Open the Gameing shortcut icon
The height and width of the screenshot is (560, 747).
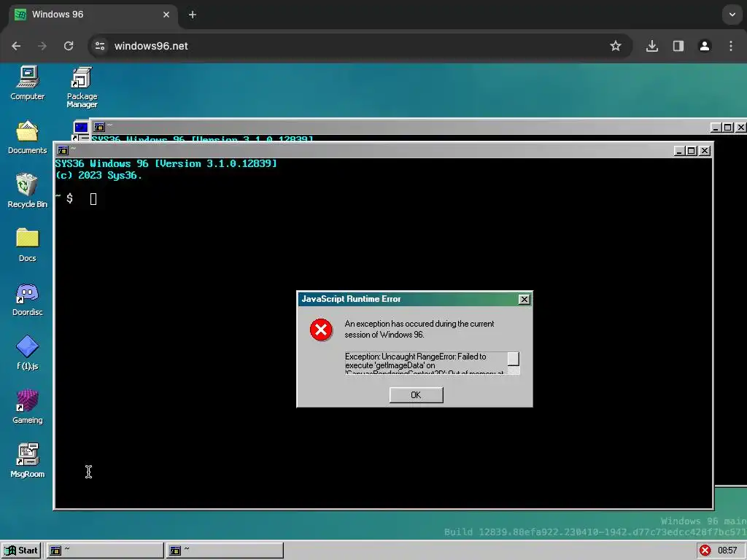[27, 407]
